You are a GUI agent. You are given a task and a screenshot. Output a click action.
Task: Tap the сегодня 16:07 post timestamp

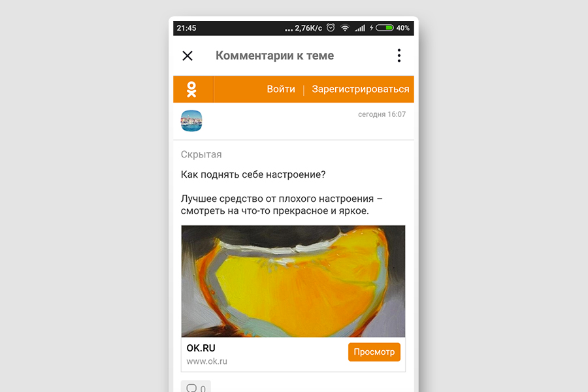tap(382, 114)
